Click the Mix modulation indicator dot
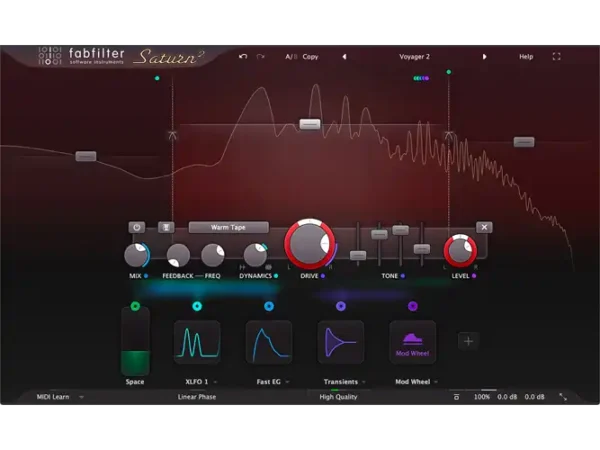The image size is (600, 450). click(146, 276)
